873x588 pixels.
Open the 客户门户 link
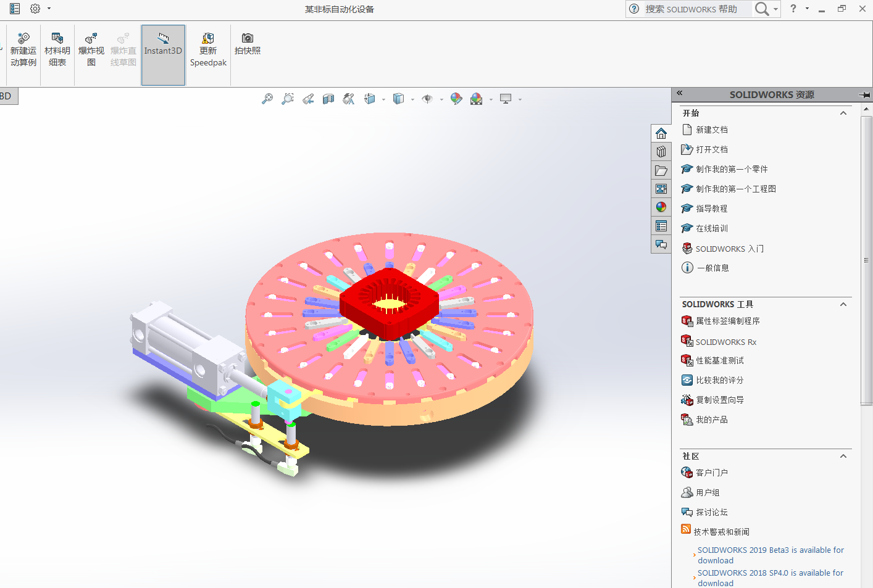(704, 473)
